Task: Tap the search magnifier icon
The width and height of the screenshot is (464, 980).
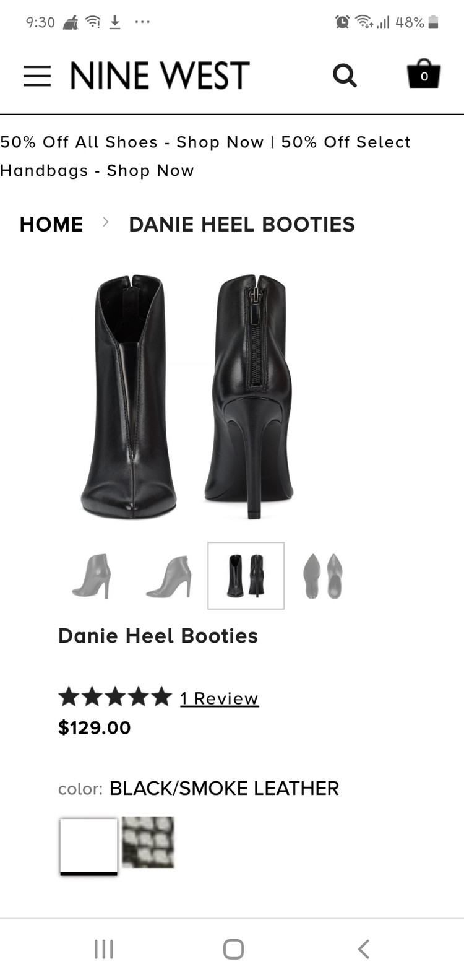Action: pos(345,76)
